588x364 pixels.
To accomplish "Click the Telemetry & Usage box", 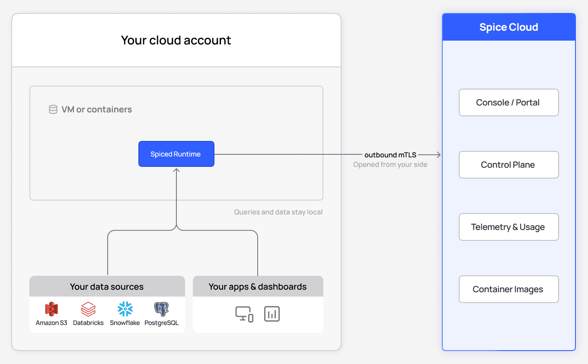I will click(509, 227).
